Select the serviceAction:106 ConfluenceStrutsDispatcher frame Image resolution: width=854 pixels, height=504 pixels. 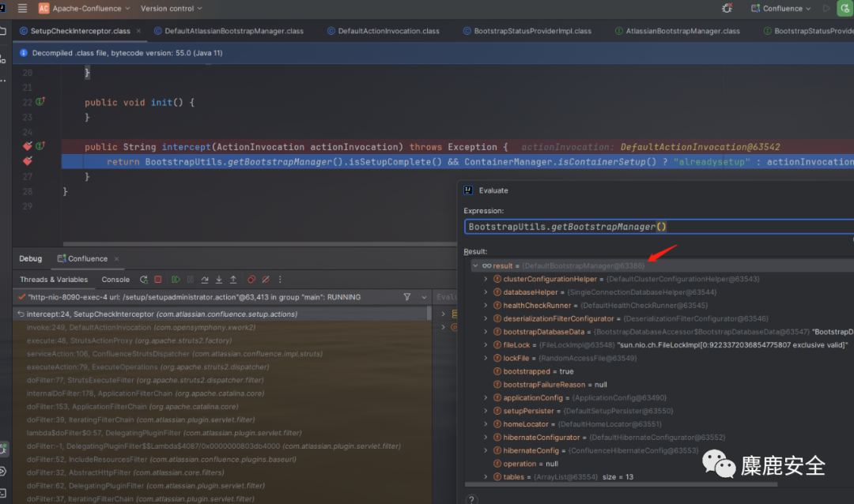pos(221,354)
